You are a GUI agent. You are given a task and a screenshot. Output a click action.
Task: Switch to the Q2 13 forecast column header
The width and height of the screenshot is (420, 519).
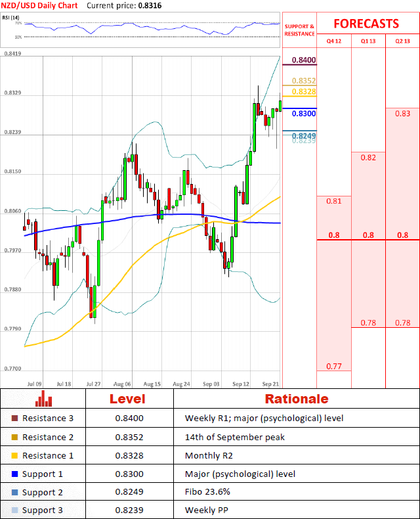point(402,41)
